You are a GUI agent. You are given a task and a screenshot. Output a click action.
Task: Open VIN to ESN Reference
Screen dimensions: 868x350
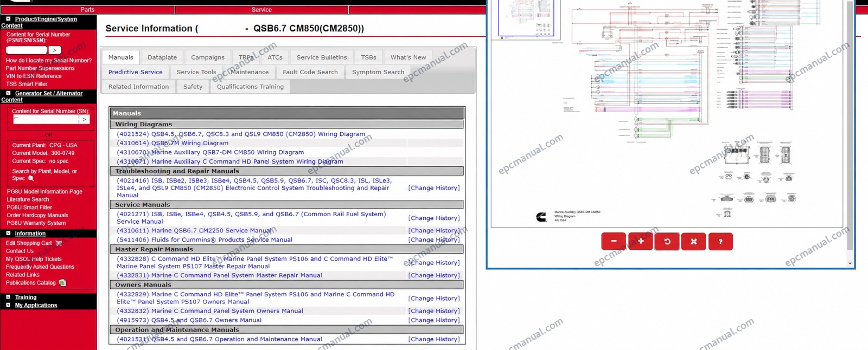click(x=34, y=76)
